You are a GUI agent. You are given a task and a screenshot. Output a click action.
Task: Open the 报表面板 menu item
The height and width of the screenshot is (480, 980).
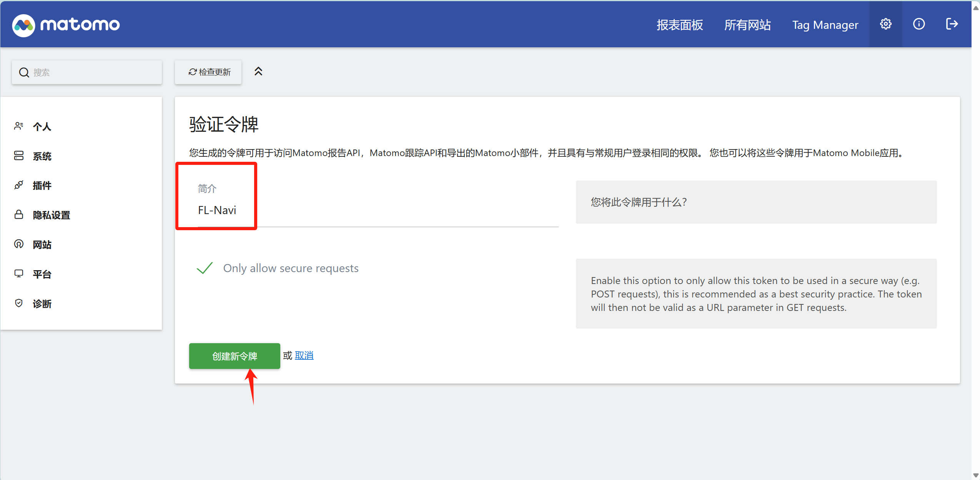click(679, 25)
